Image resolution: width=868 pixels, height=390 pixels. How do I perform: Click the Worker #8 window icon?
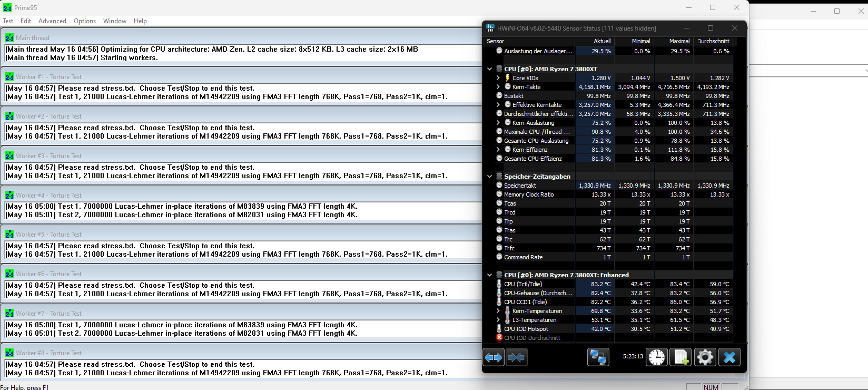click(x=9, y=353)
